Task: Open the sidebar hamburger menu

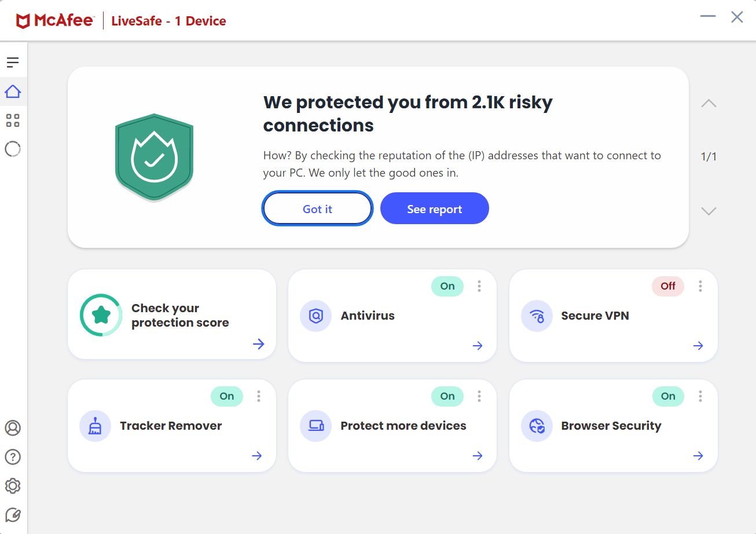Action: pos(13,61)
